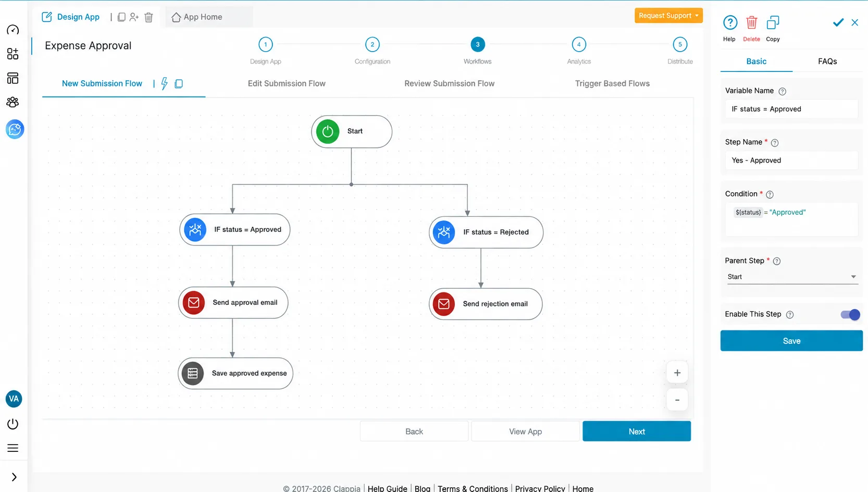
Task: Click the duplicate app icon in header
Action: tap(121, 17)
